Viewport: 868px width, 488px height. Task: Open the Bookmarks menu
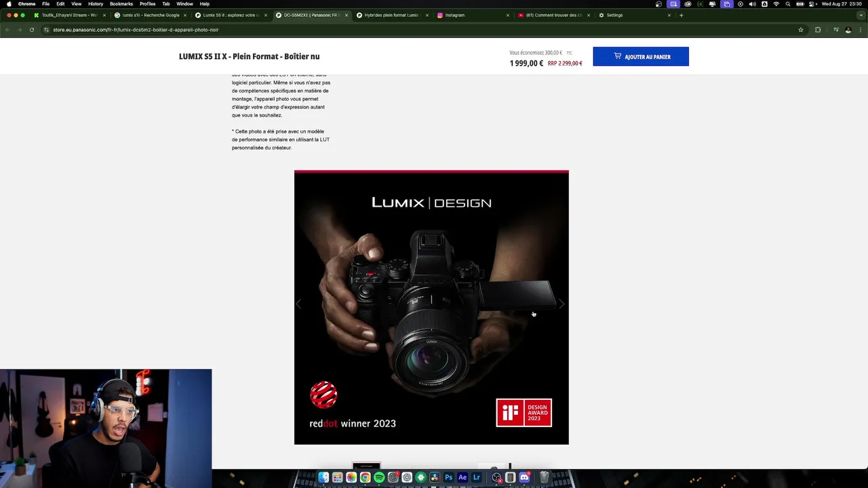coord(121,4)
